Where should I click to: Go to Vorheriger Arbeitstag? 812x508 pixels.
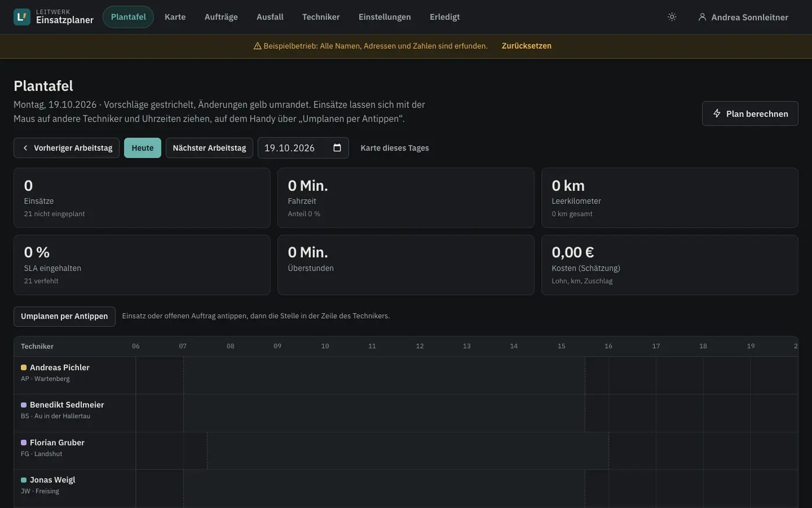pyautogui.click(x=67, y=148)
